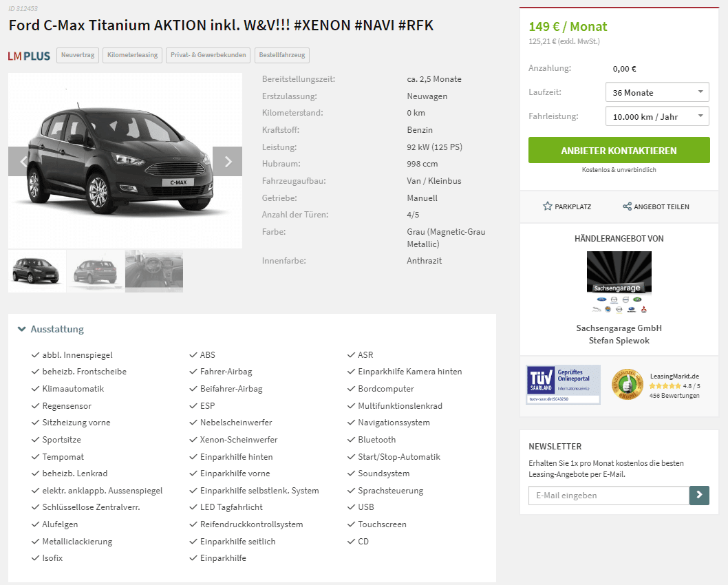Select the Kilometerleasing tag

[x=132, y=55]
